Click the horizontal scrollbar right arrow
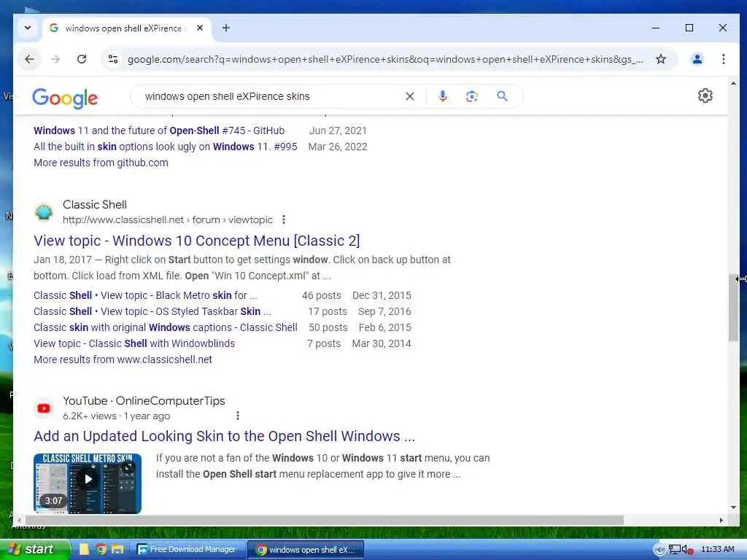The height and width of the screenshot is (560, 747). click(x=721, y=520)
